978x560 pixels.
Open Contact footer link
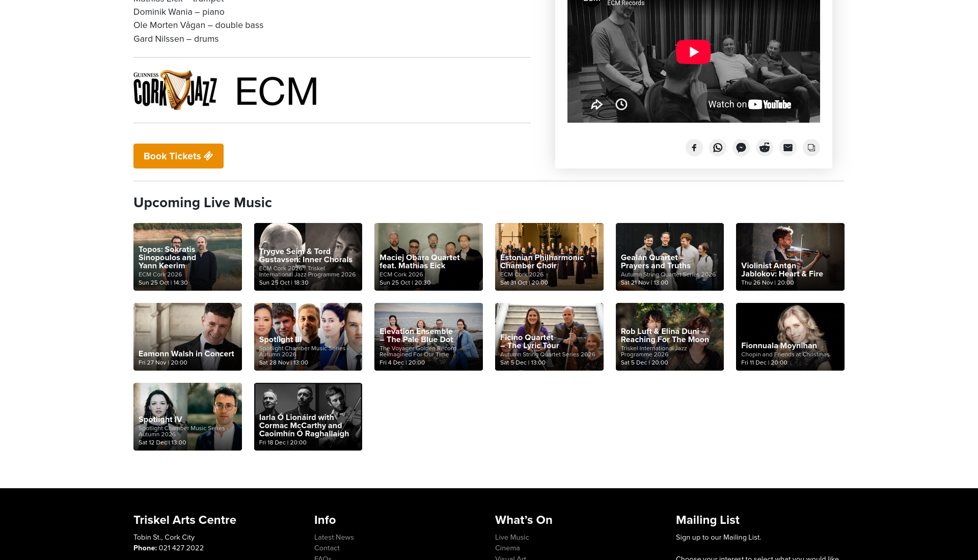pos(327,548)
